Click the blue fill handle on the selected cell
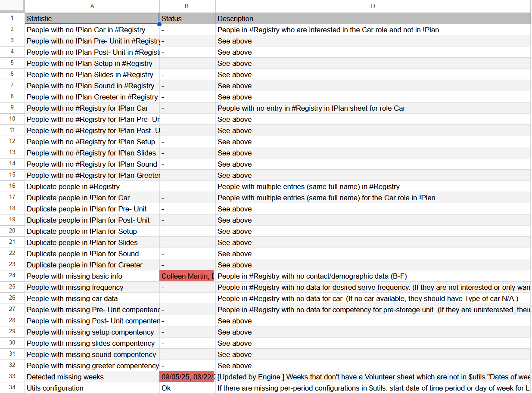 [x=159, y=24]
